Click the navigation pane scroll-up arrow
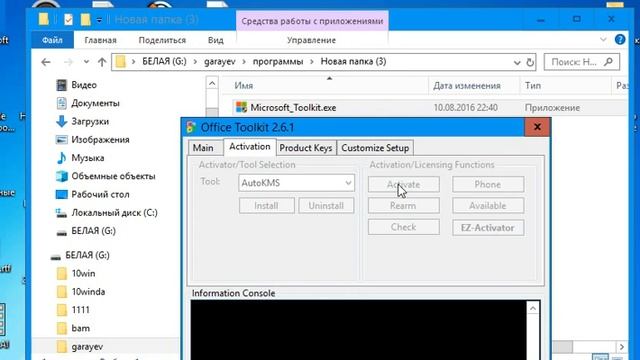The image size is (640, 360). 212,84
